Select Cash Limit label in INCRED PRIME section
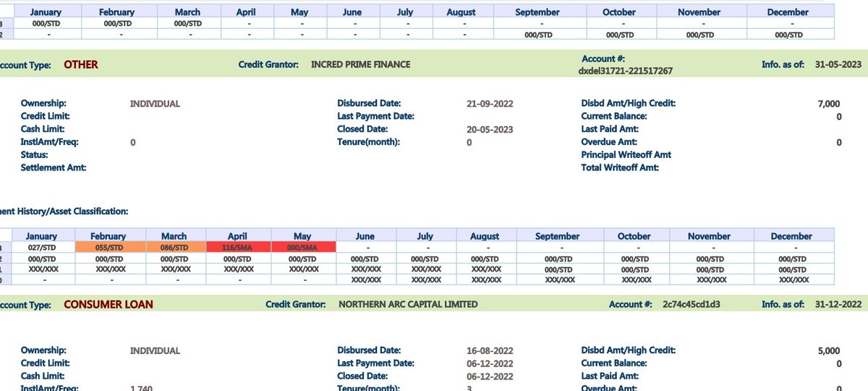The height and width of the screenshot is (391, 868). click(x=43, y=129)
